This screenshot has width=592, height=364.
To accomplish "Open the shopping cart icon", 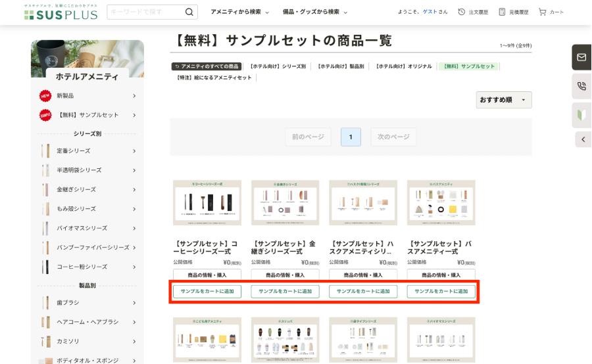I will pyautogui.click(x=542, y=12).
